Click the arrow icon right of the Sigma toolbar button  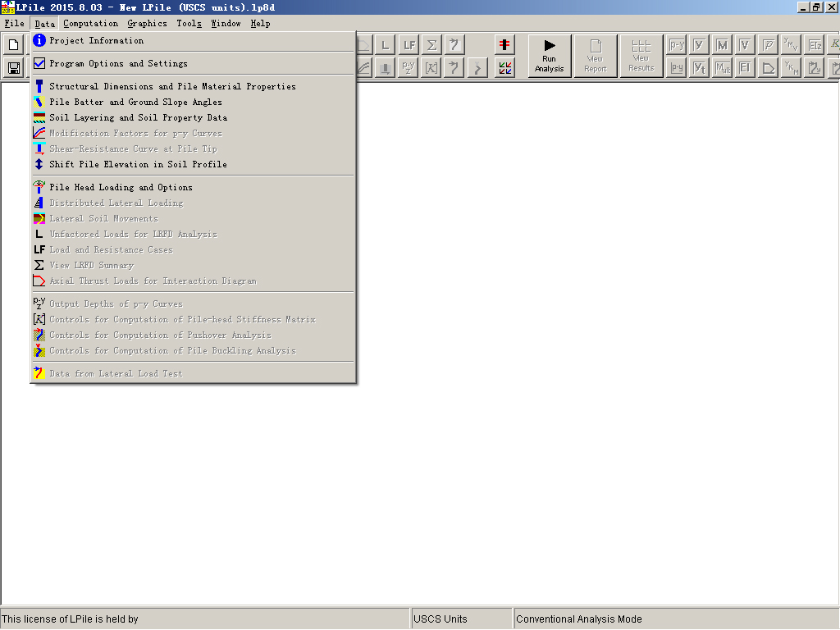pyautogui.click(x=454, y=45)
